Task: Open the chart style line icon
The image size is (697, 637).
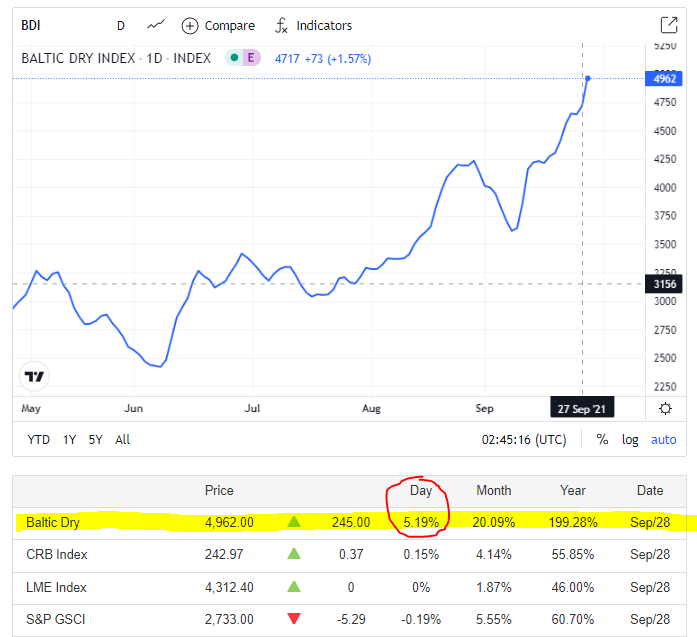Action: click(x=156, y=25)
